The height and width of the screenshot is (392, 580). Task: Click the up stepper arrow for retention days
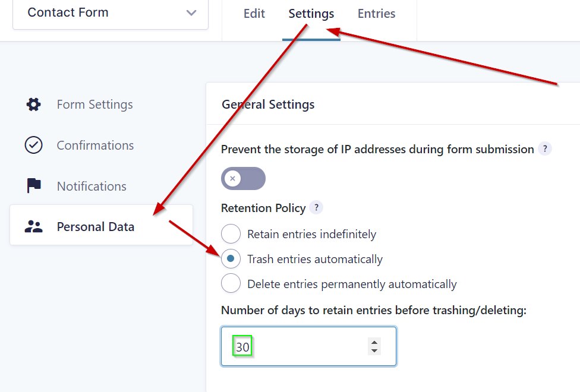tap(374, 342)
